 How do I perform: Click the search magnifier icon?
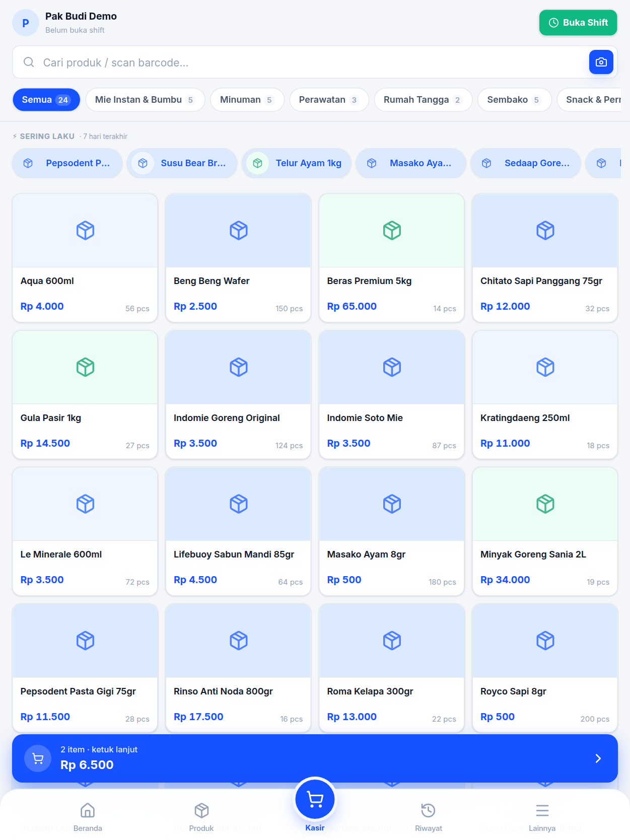pos(29,62)
